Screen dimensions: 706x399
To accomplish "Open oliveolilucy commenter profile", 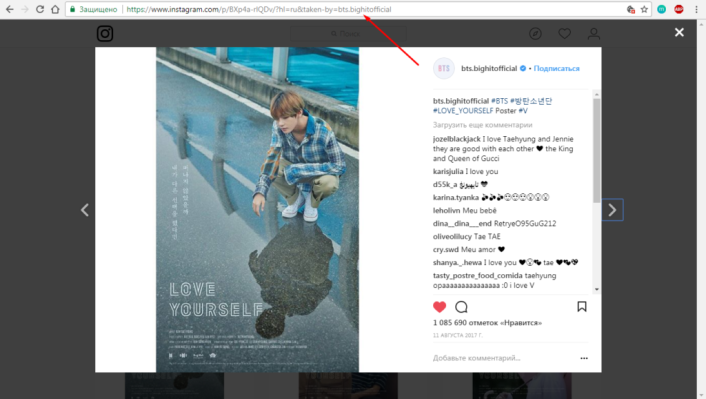I will tap(452, 236).
